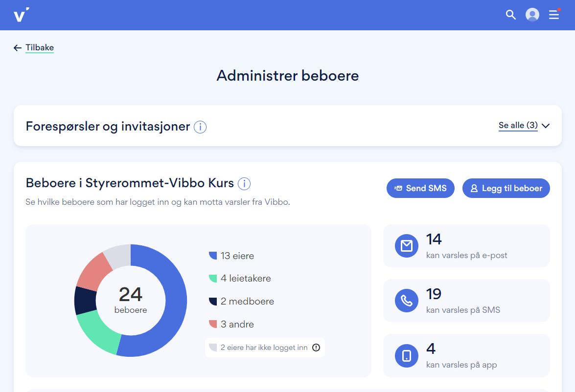This screenshot has width=575, height=392.
Task: Click green swatch next to 4 leietakere
Action: pyautogui.click(x=213, y=279)
